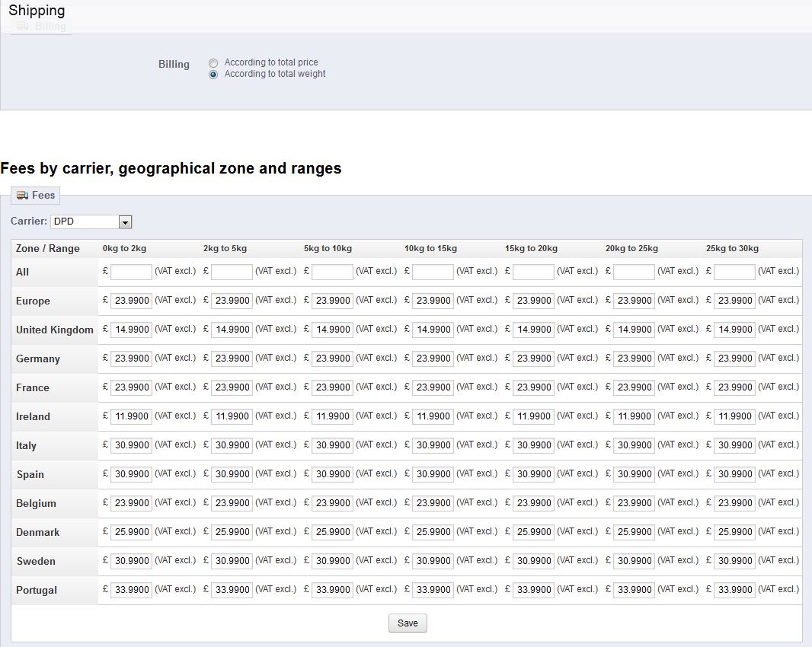The height and width of the screenshot is (647, 812).
Task: Click the Fees by carrier heading
Action: [x=171, y=169]
